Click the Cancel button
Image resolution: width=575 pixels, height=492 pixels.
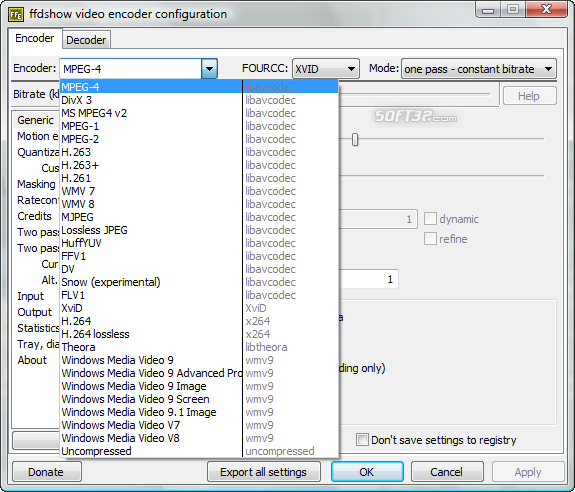[x=447, y=472]
